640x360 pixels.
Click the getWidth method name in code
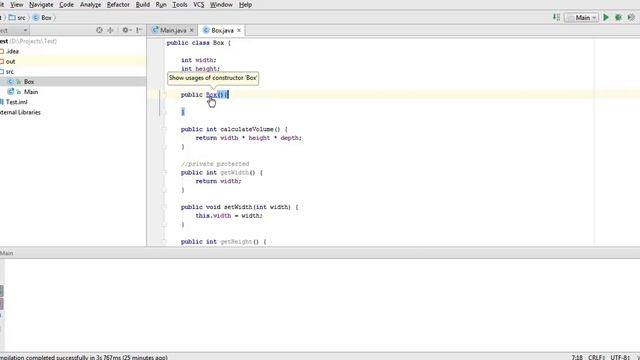click(235, 173)
